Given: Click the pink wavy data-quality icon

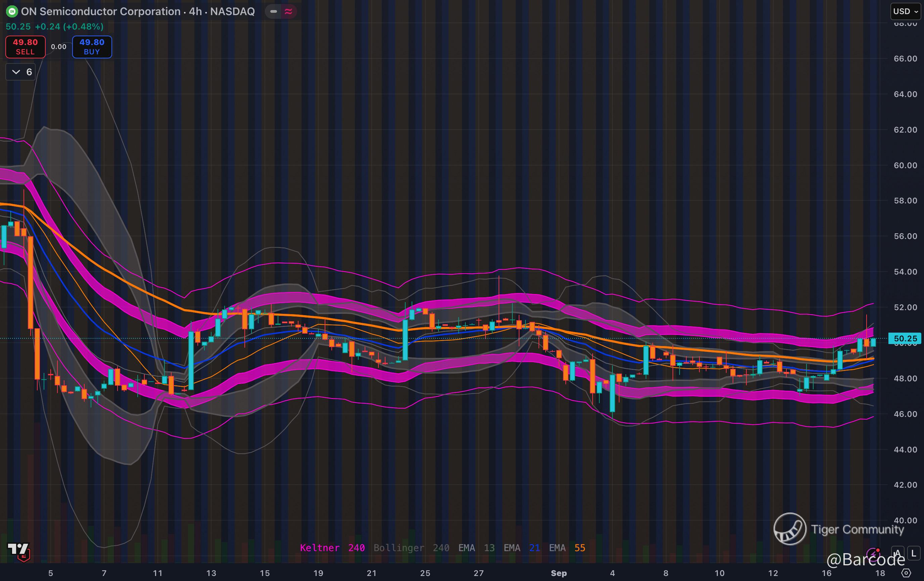Looking at the screenshot, I should pyautogui.click(x=288, y=11).
